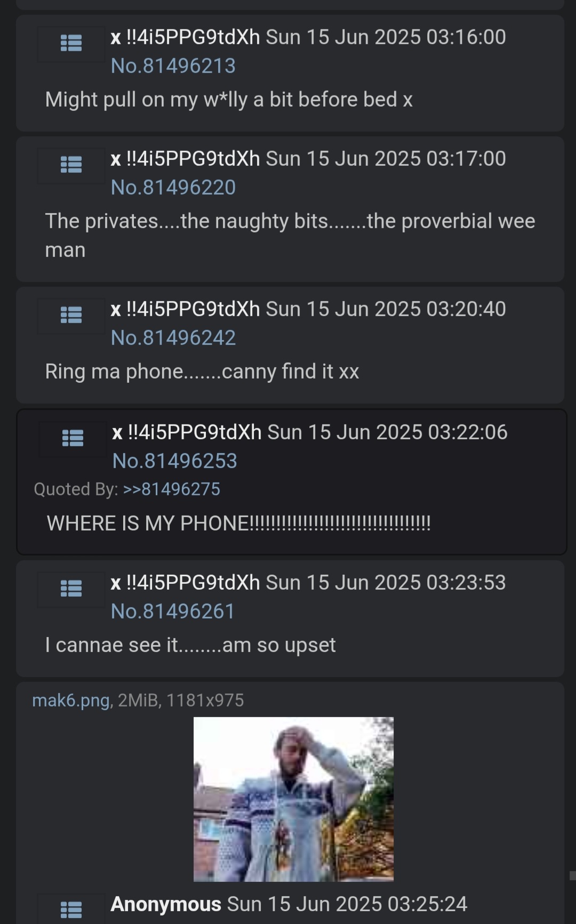Select the 'Ring ma phone' post text

(x=202, y=372)
